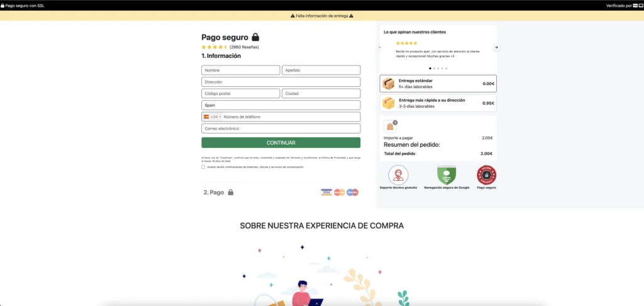The image size is (644, 306).
Task: Tick the newsletter notifications checkbox
Action: point(203,167)
